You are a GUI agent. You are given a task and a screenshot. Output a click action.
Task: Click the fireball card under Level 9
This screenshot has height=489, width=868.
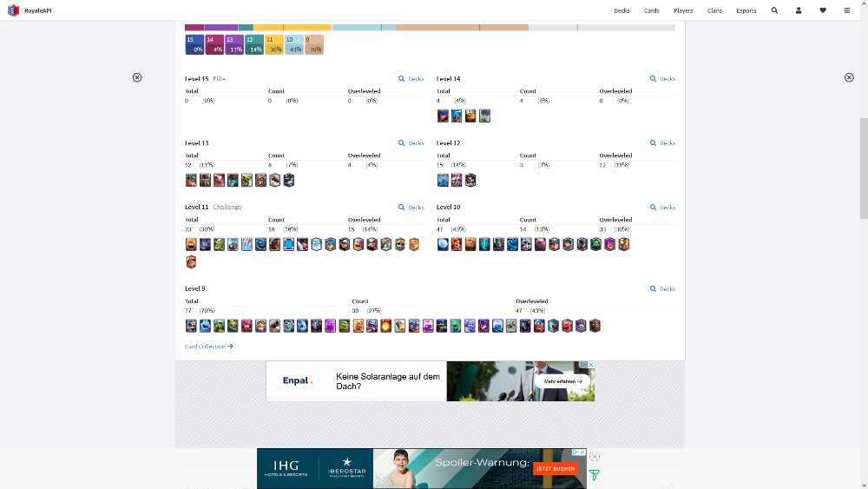tap(386, 326)
